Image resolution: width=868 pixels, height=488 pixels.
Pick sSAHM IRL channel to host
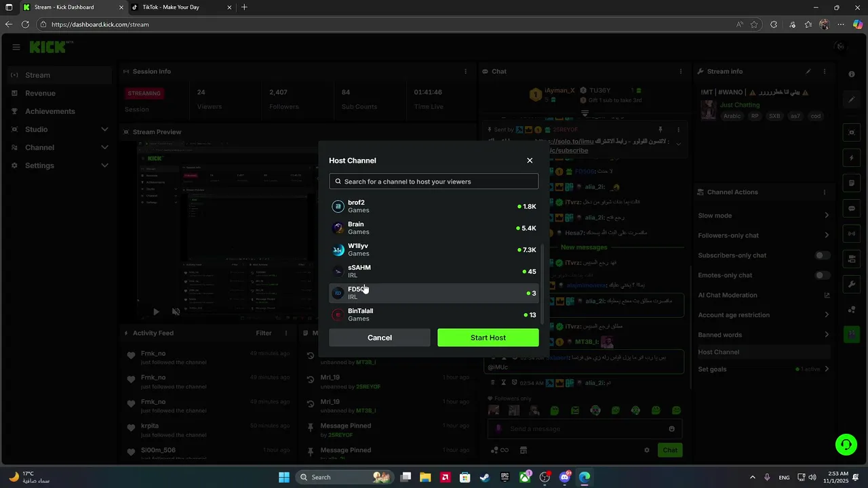(x=434, y=271)
